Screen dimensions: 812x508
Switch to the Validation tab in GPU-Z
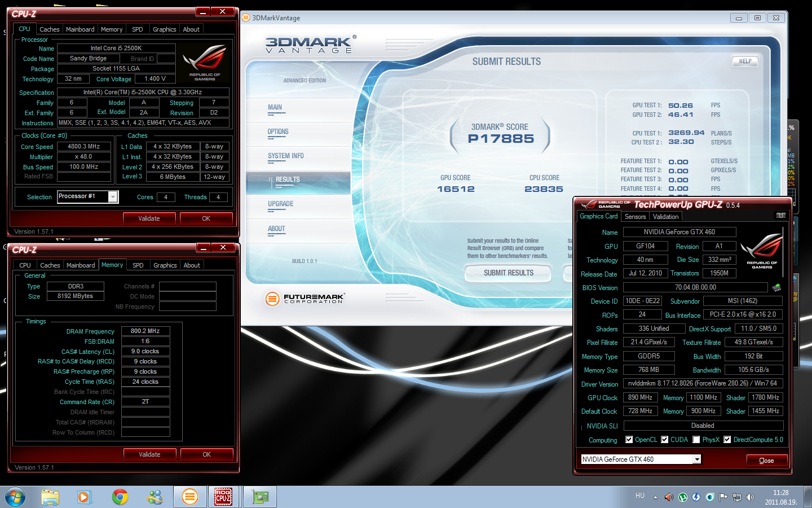click(665, 217)
